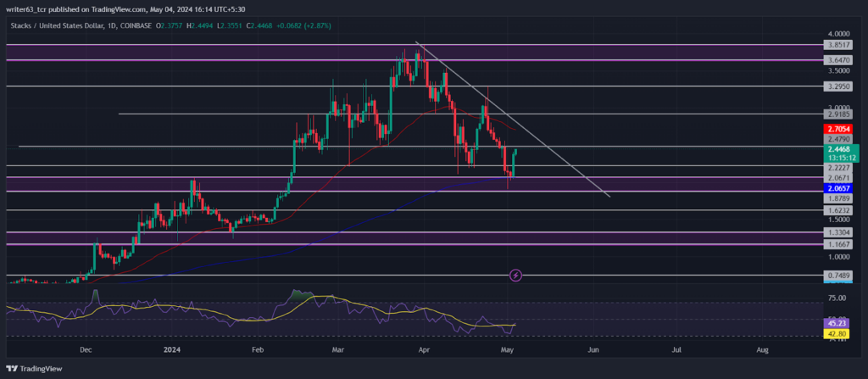Click the yellow RSI average value 42.80
868x379 pixels.
pos(835,333)
